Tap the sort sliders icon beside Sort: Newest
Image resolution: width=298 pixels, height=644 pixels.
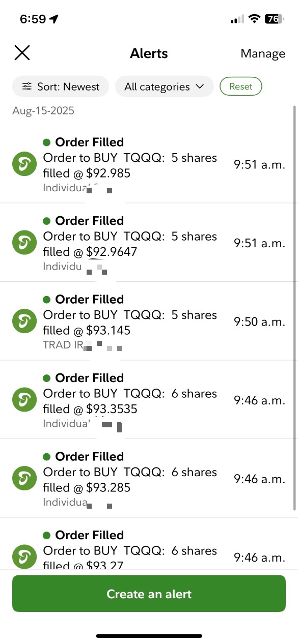[x=27, y=87]
